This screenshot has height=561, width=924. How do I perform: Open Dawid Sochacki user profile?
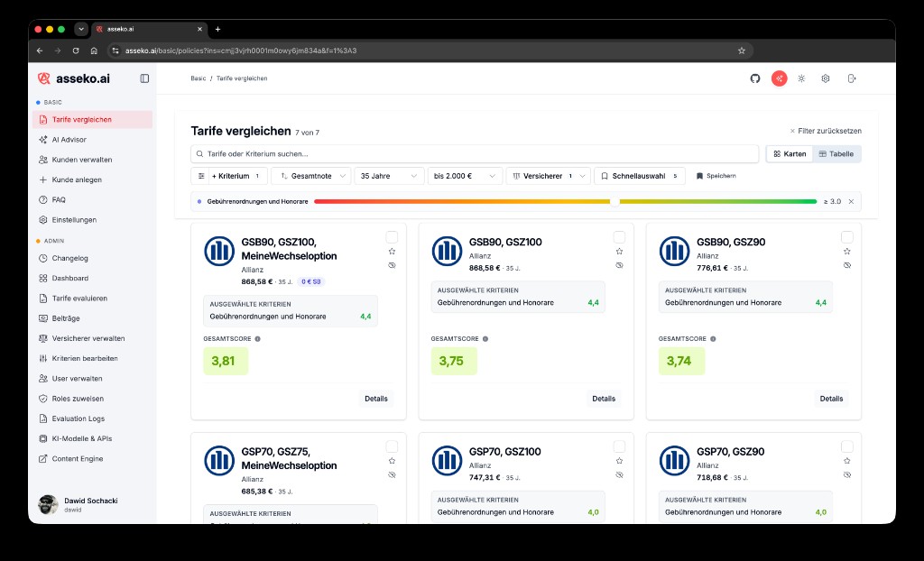pos(93,504)
